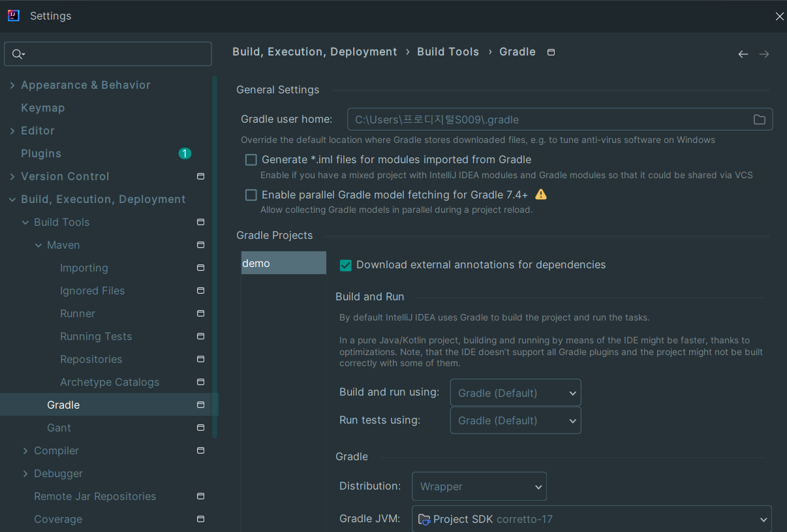The height and width of the screenshot is (532, 787).
Task: Click project-level icon on Gant row
Action: pyautogui.click(x=200, y=428)
